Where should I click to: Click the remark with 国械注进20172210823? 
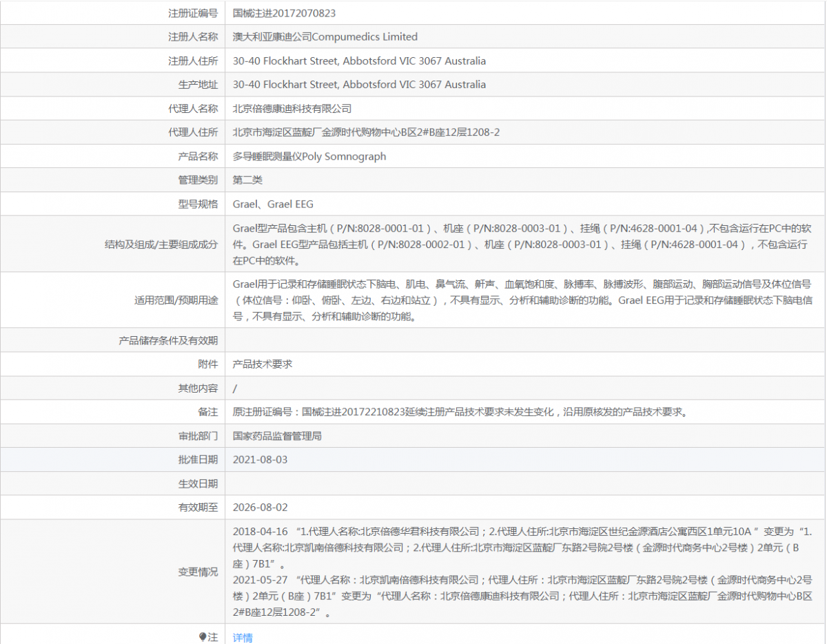(x=460, y=412)
